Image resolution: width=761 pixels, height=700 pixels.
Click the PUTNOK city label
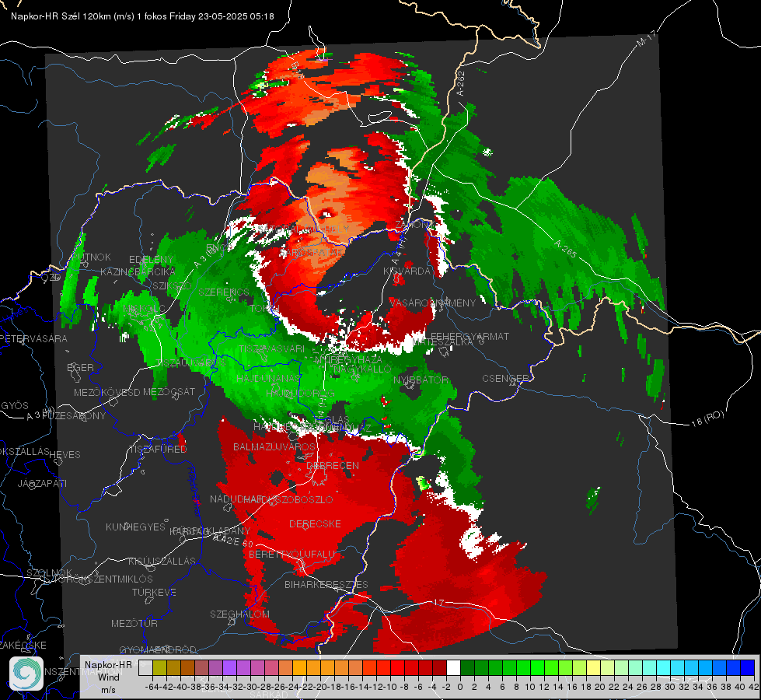pyautogui.click(x=92, y=257)
